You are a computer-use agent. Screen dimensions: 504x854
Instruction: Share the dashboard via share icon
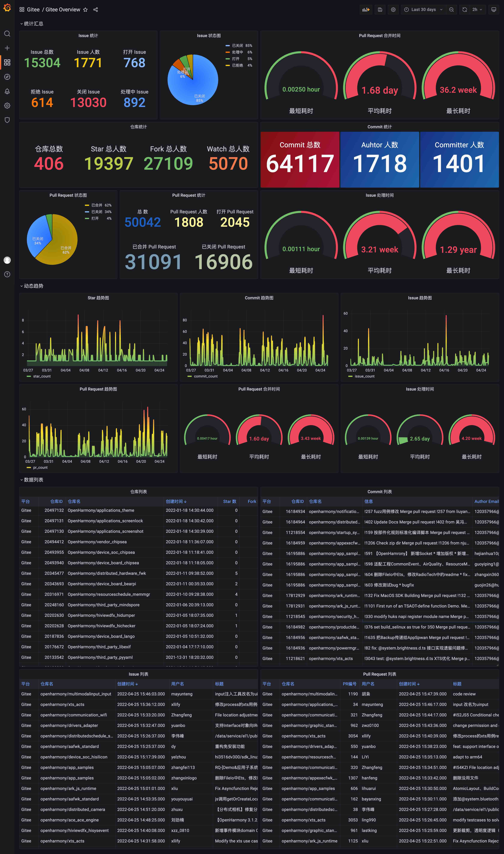point(95,9)
